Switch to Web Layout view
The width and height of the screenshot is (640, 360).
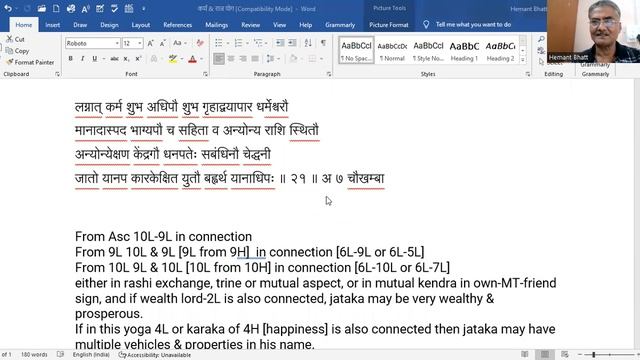[x=565, y=354]
